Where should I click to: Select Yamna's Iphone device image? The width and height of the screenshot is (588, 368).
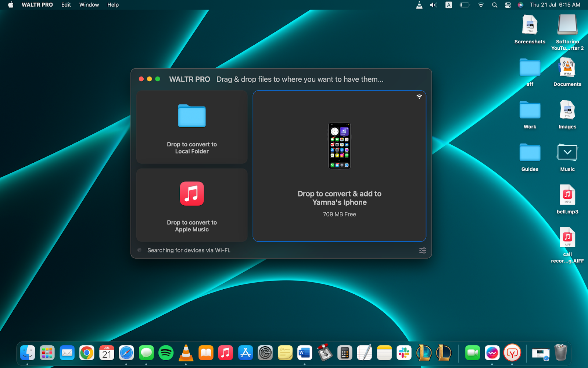[x=339, y=146]
